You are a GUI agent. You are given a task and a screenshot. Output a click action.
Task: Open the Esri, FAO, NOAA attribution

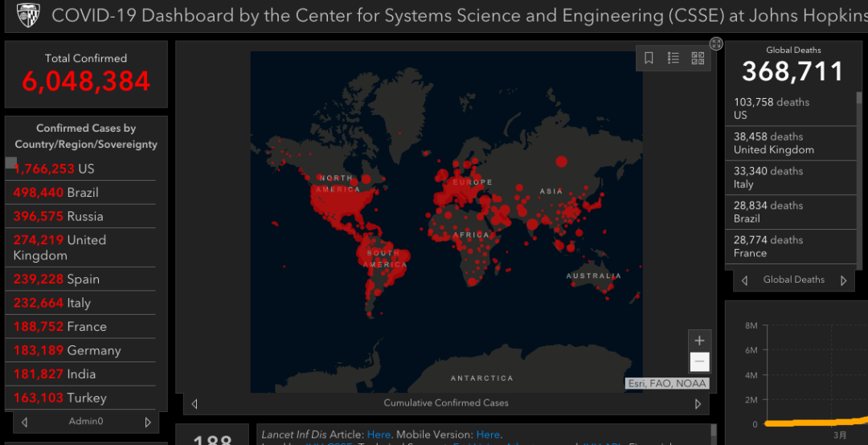point(667,383)
